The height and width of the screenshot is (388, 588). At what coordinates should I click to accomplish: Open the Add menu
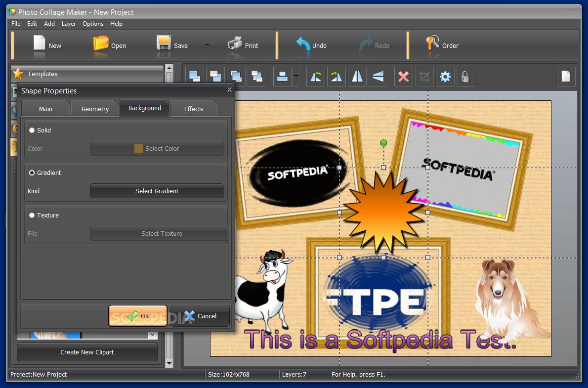[x=49, y=24]
